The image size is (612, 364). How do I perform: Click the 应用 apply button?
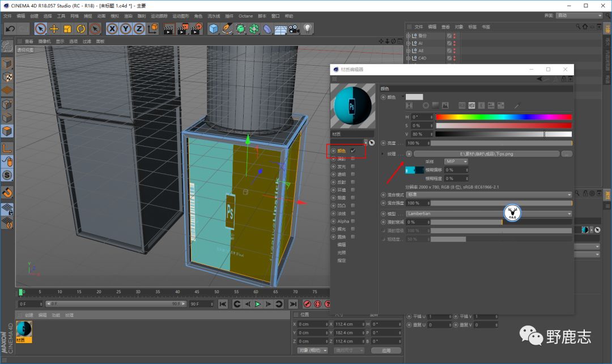(x=386, y=350)
